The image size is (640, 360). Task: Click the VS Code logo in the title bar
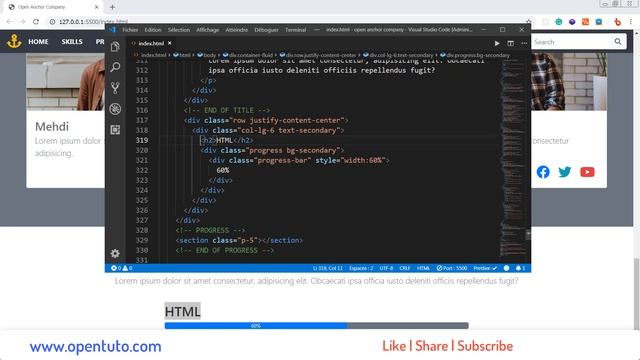tap(113, 29)
